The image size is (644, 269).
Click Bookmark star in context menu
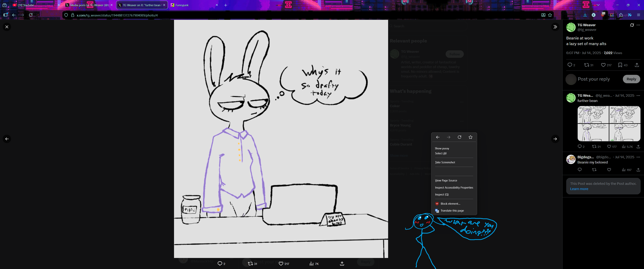point(471,137)
